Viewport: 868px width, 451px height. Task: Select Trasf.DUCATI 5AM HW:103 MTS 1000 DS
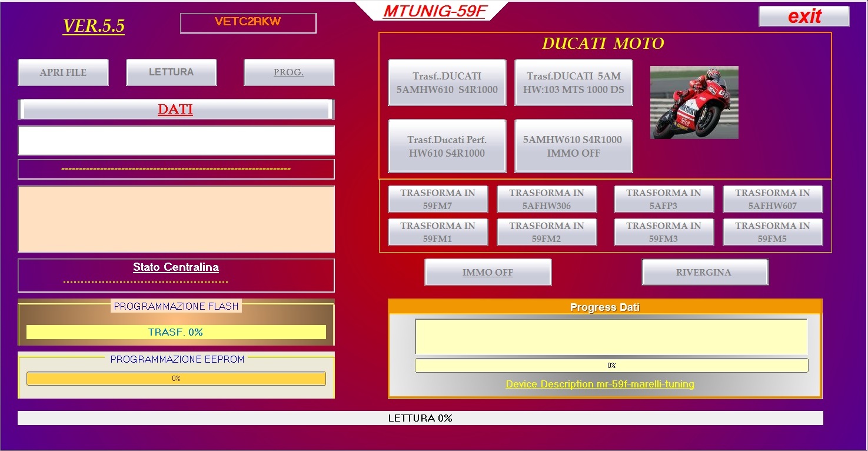[574, 82]
